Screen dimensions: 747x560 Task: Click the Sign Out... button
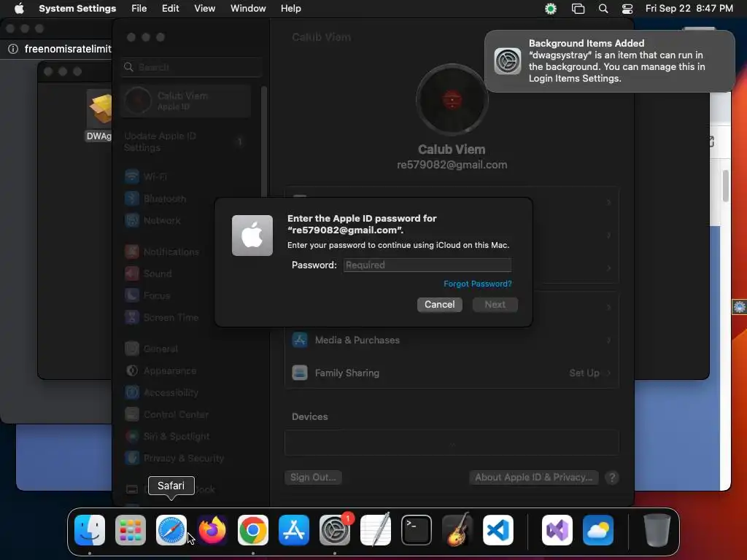[313, 477]
